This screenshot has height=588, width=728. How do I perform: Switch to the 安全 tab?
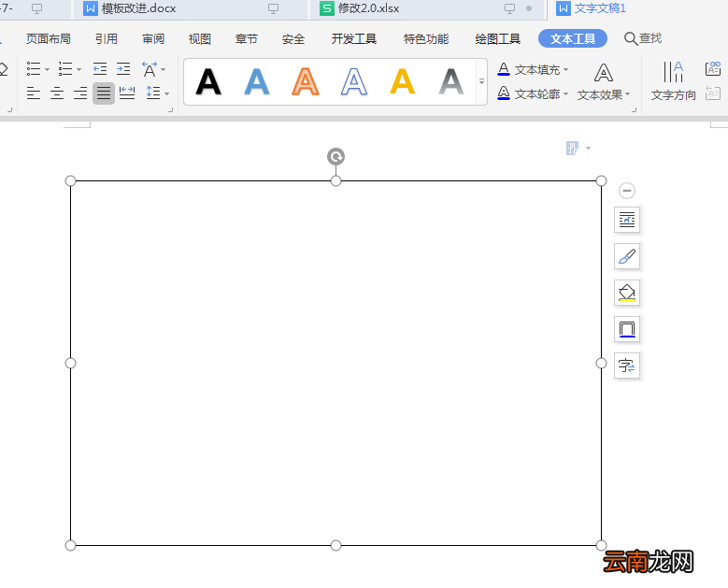click(x=293, y=38)
